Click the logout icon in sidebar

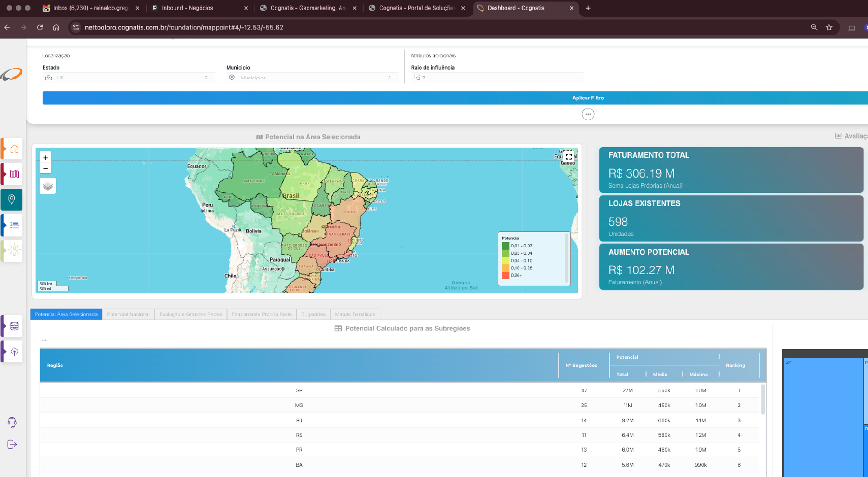pyautogui.click(x=12, y=445)
